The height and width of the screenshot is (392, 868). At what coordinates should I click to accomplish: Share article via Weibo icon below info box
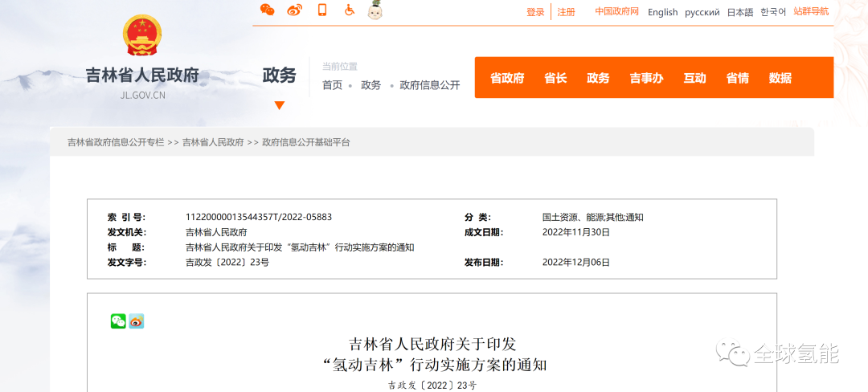[x=137, y=321]
